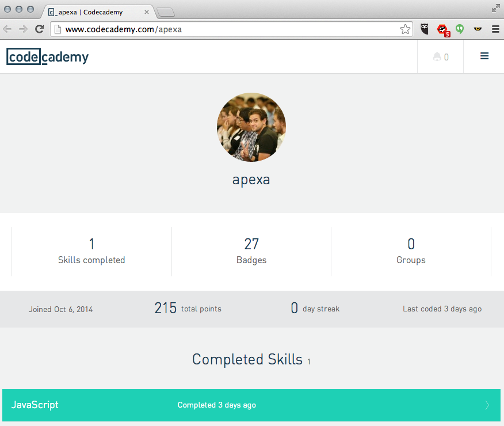The image size is (504, 426).
Task: View the 27 Badges stat
Action: 251,251
